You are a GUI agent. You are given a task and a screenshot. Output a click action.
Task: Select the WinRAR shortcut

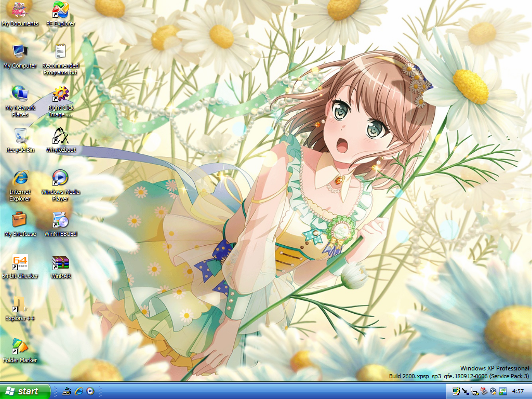[x=60, y=267]
